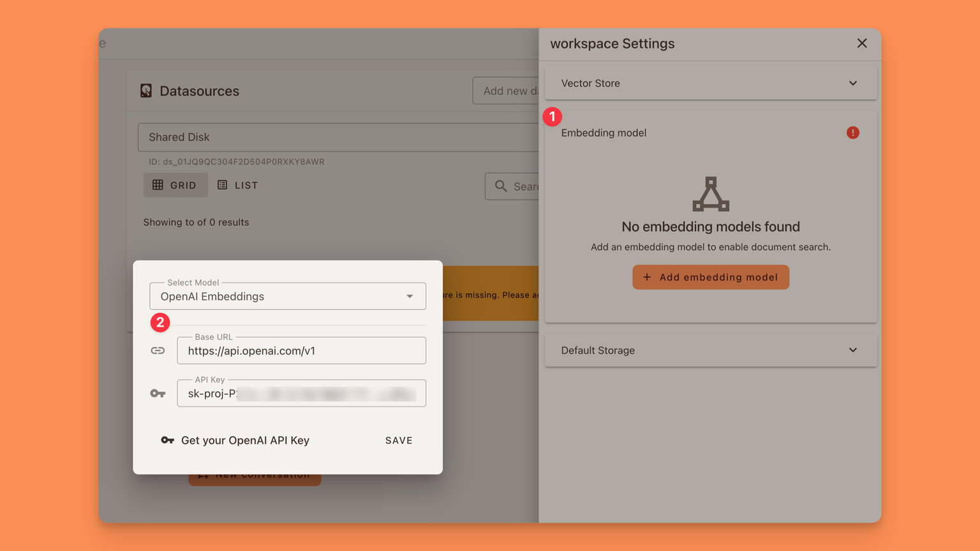Viewport: 980px width, 551px height.
Task: Click red step marker number 2
Action: pos(160,322)
